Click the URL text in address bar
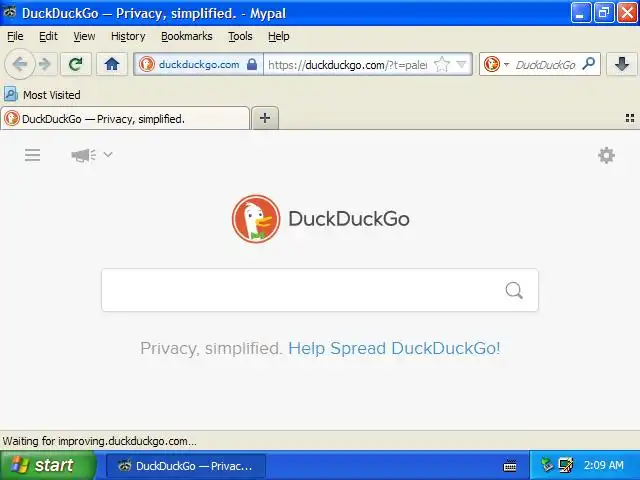Image resolution: width=640 pixels, height=480 pixels. [x=348, y=64]
